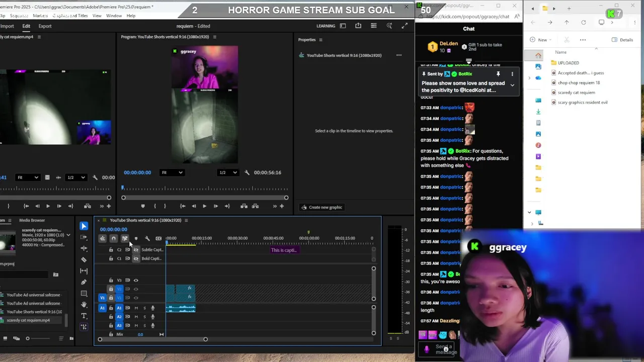
Task: Open the YouTube Shorts Properties three-dots menu
Action: pyautogui.click(x=398, y=55)
